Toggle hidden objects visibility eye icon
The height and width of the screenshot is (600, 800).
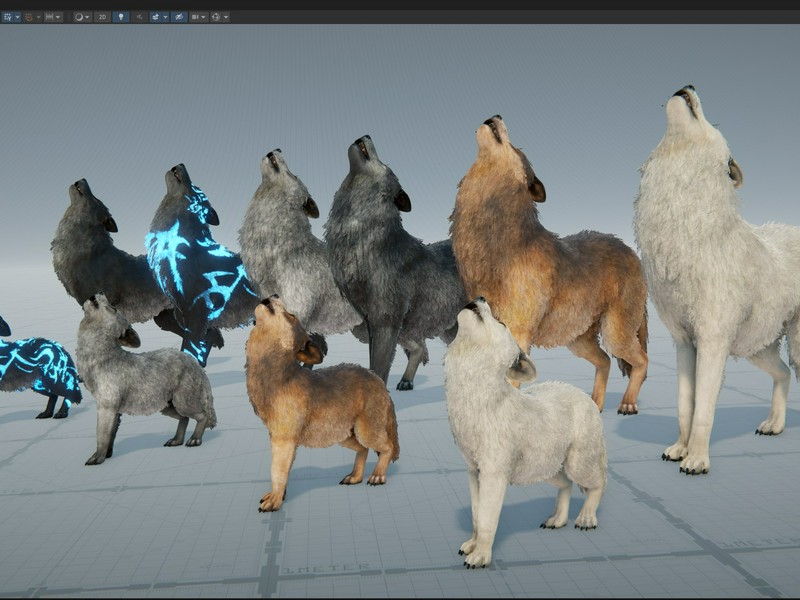pos(179,17)
